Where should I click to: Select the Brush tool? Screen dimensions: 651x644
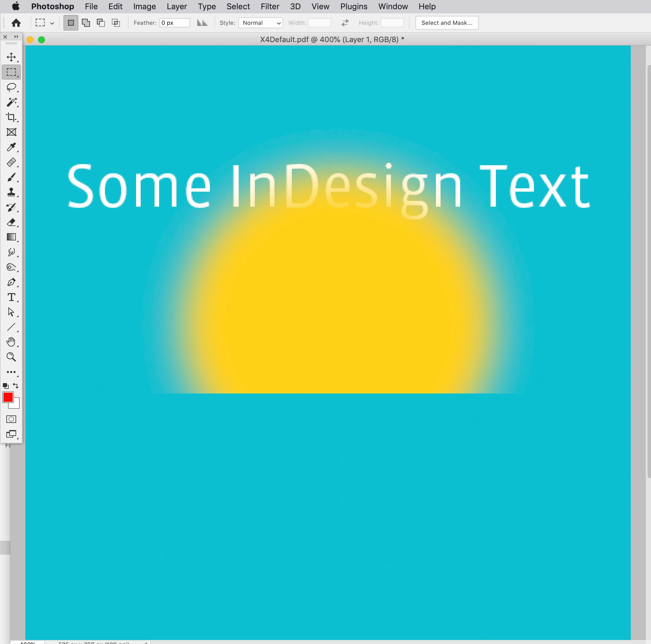click(11, 177)
